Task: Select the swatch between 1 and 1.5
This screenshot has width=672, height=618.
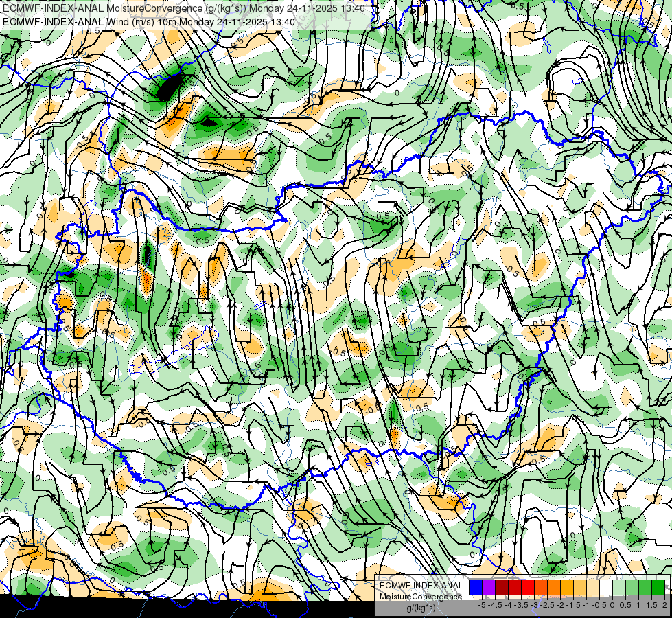Action: point(645,588)
